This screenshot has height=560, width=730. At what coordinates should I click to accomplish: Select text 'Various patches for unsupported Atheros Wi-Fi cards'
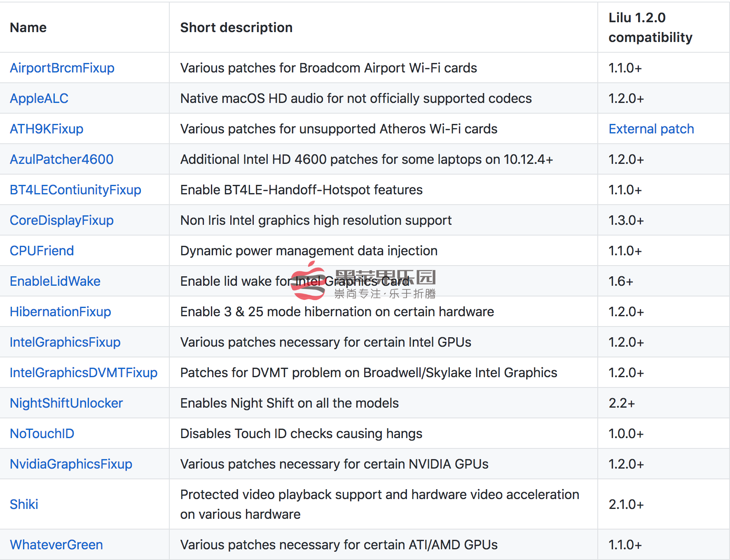(x=339, y=129)
